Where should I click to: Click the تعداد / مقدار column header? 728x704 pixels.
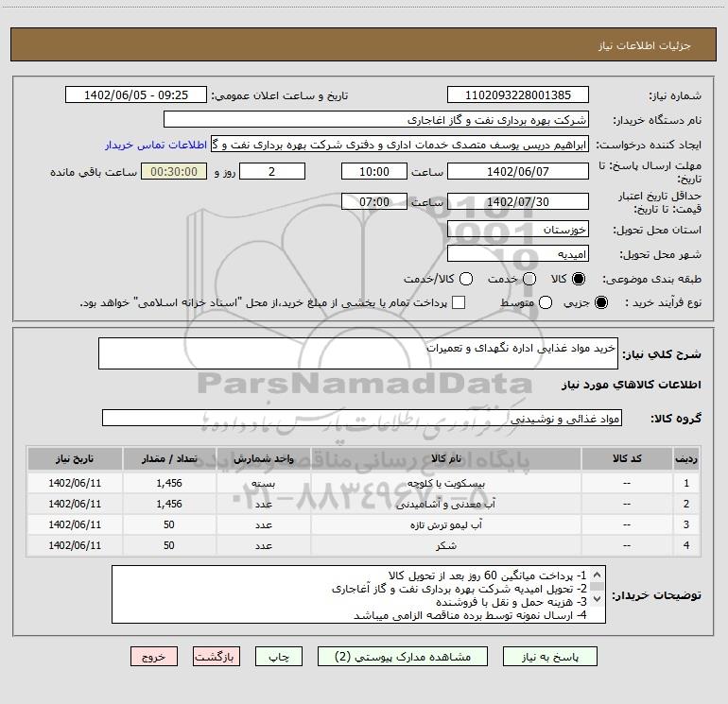169,458
